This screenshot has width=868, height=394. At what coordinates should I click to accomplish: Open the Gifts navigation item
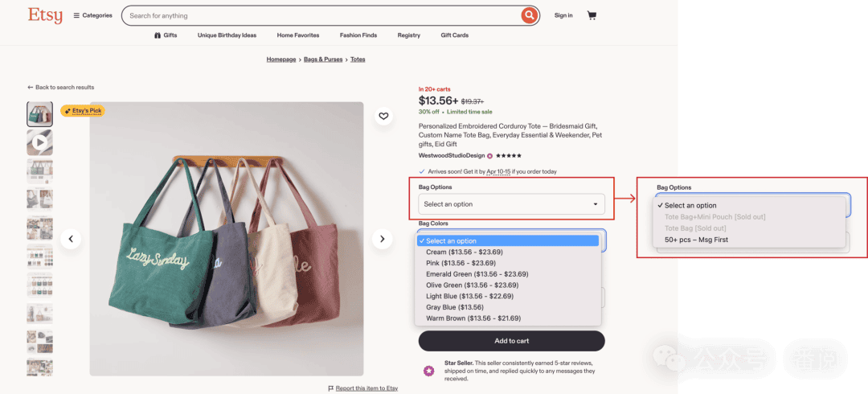(166, 35)
